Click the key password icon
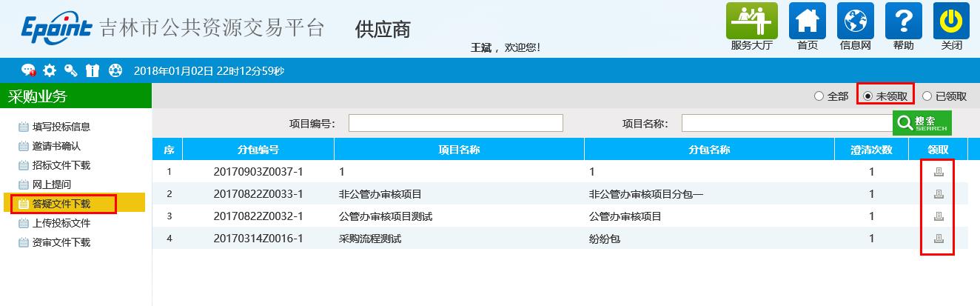 71,70
